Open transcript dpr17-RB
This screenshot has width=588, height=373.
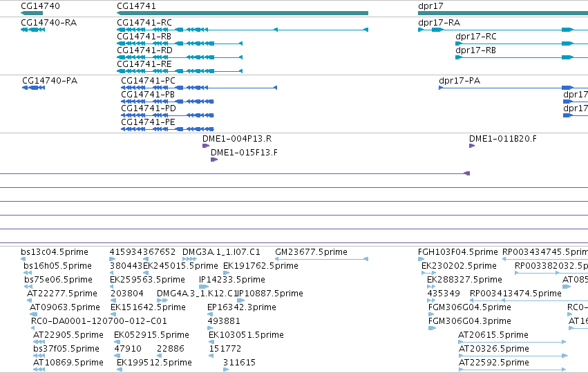(475, 50)
